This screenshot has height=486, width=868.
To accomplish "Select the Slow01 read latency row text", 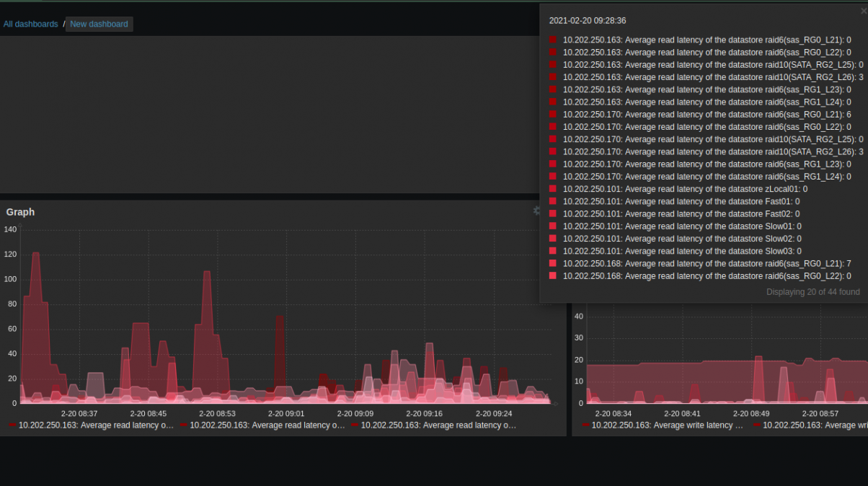I will click(x=681, y=226).
